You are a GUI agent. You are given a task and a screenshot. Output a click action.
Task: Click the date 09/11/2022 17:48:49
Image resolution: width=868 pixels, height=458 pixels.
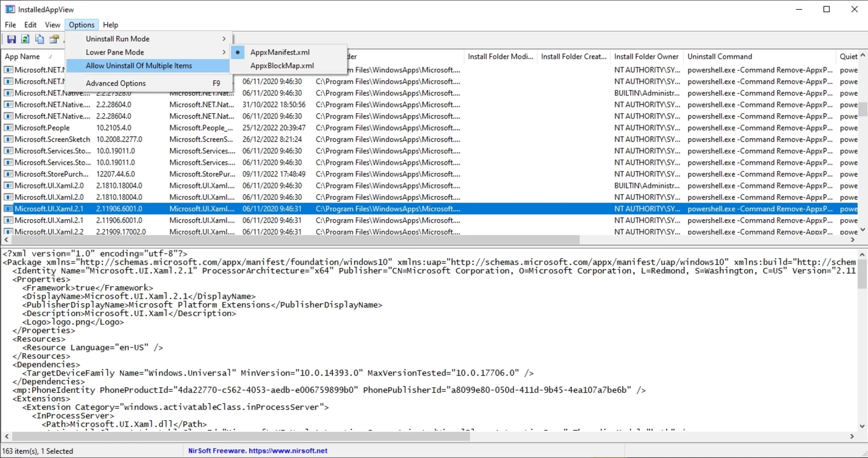pos(274,174)
